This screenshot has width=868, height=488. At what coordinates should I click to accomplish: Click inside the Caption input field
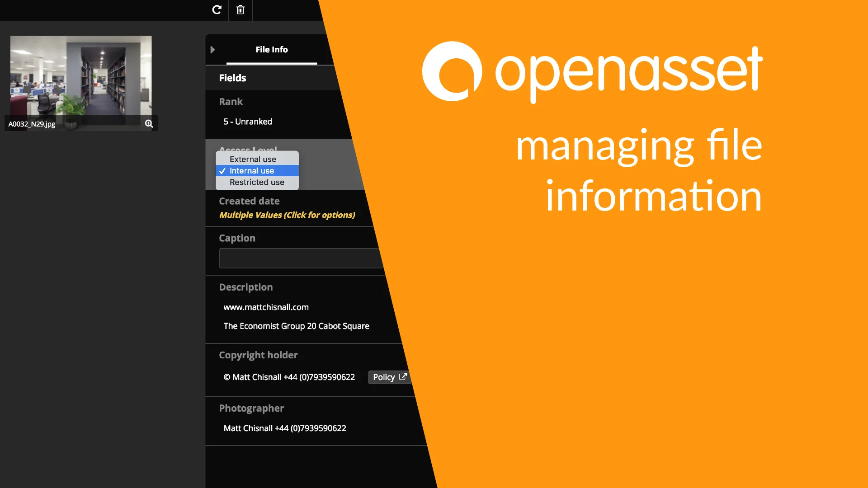(298, 258)
